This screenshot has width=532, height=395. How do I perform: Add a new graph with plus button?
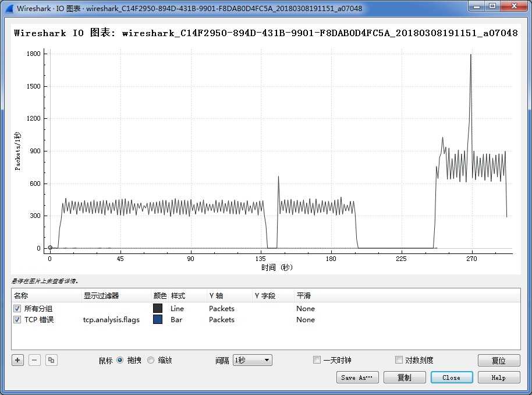coord(17,360)
